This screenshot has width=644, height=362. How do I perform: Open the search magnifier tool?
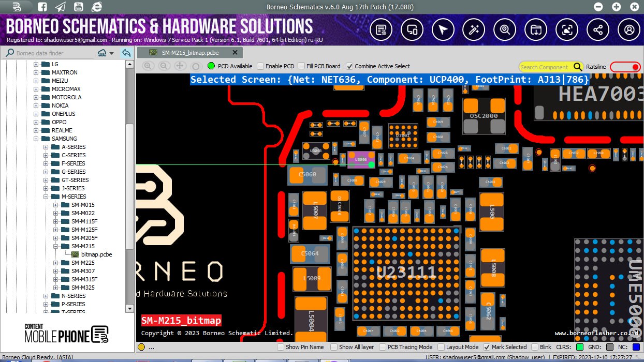pos(505,30)
